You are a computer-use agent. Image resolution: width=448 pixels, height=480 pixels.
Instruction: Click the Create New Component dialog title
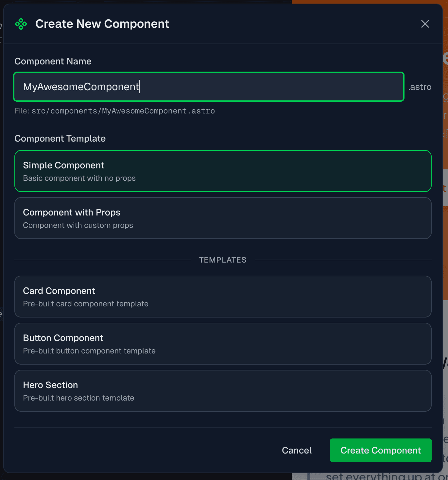[x=102, y=24]
